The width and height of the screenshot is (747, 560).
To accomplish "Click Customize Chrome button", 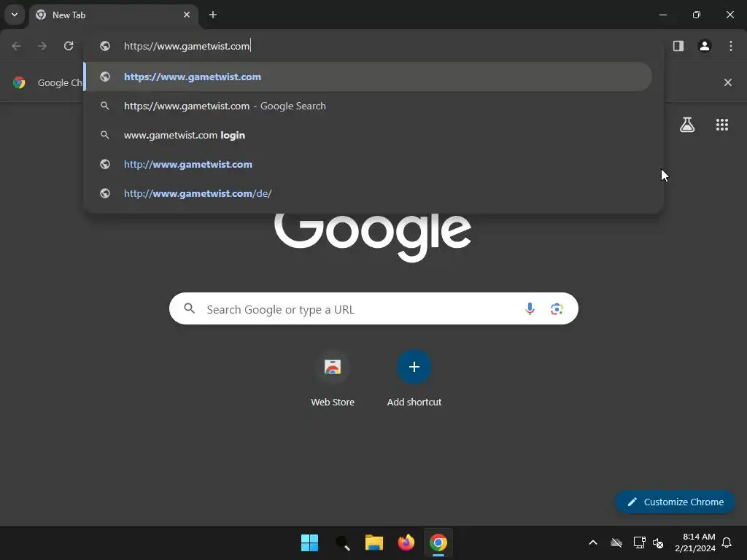I will click(x=675, y=502).
